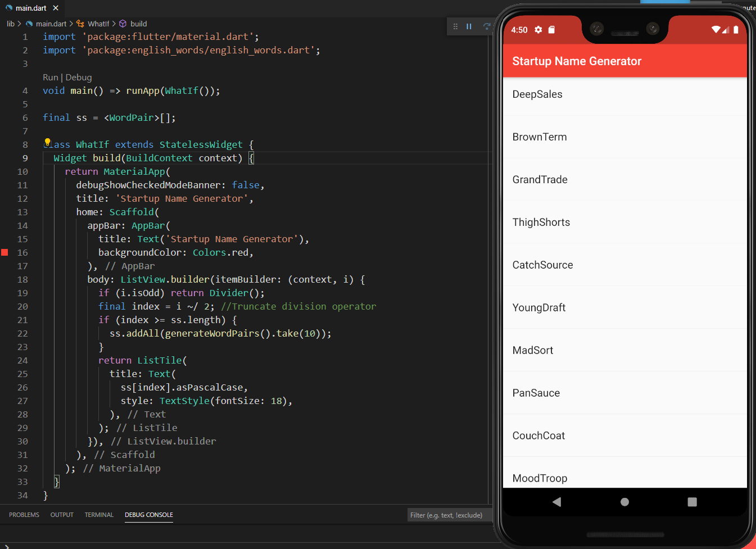
Task: Switch to the DEBUG CONSOLE panel tab
Action: coord(149,515)
